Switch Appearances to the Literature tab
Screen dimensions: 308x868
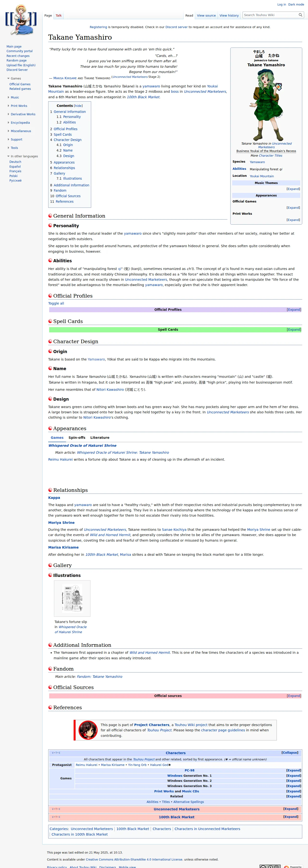point(100,438)
